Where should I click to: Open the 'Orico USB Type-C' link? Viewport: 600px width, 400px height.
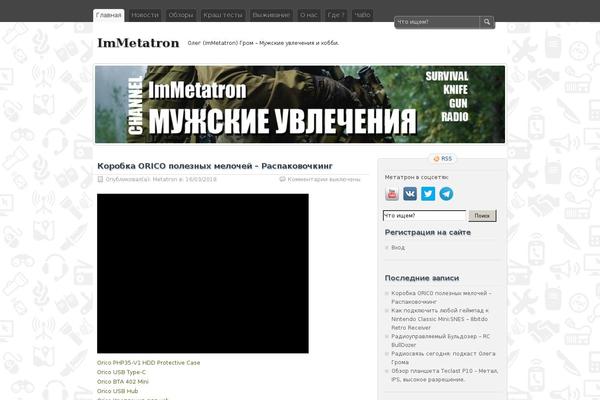point(121,372)
